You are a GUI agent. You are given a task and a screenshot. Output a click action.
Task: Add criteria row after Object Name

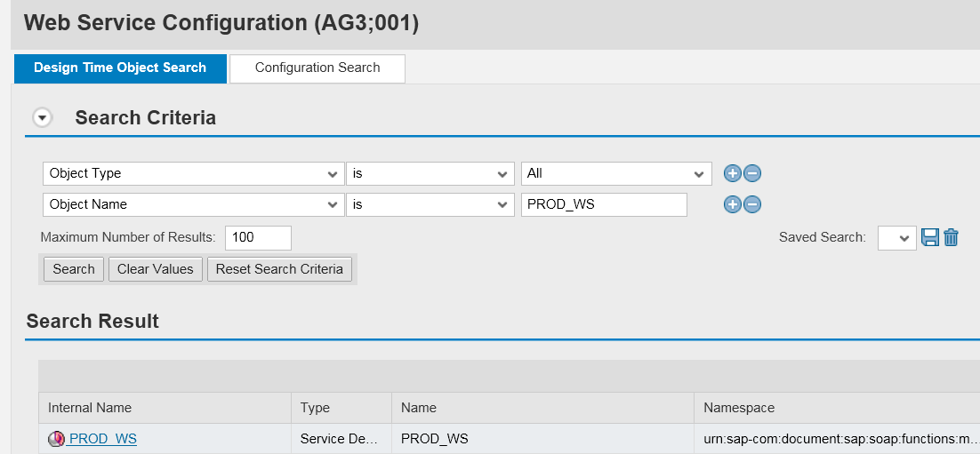[732, 204]
